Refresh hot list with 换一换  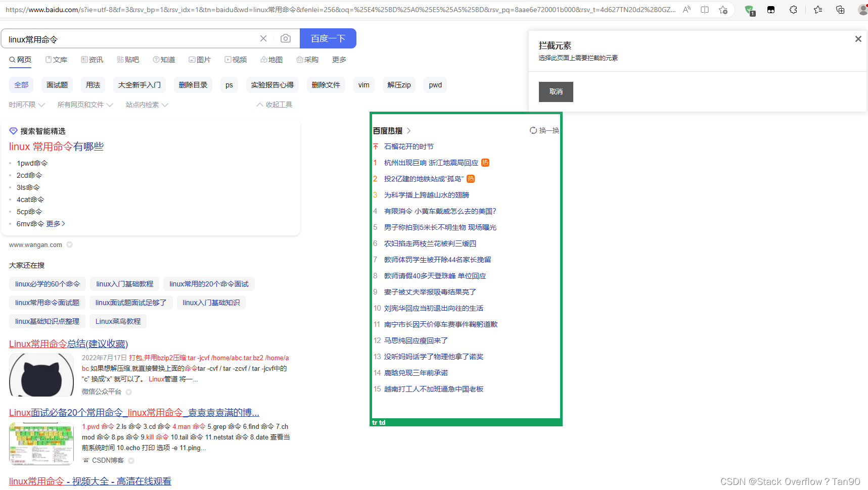(544, 130)
